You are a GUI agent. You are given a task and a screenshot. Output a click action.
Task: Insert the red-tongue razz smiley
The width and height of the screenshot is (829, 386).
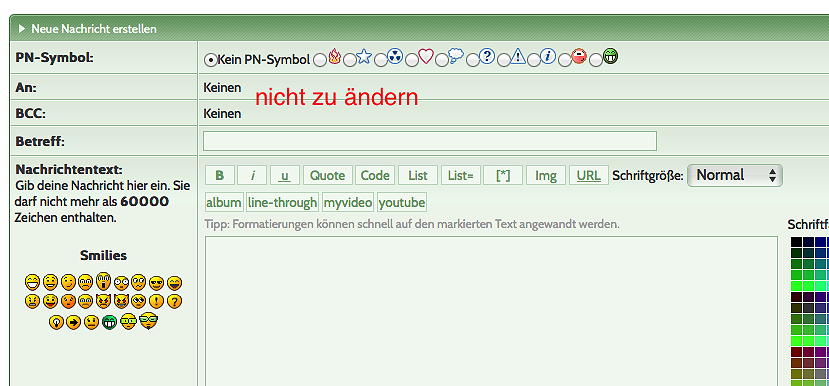50,301
